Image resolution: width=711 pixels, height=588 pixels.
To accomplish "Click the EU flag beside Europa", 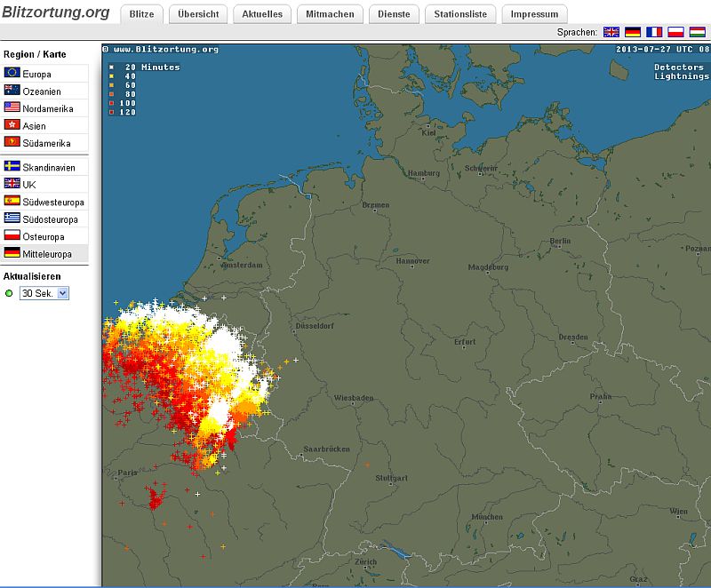I will [12, 74].
